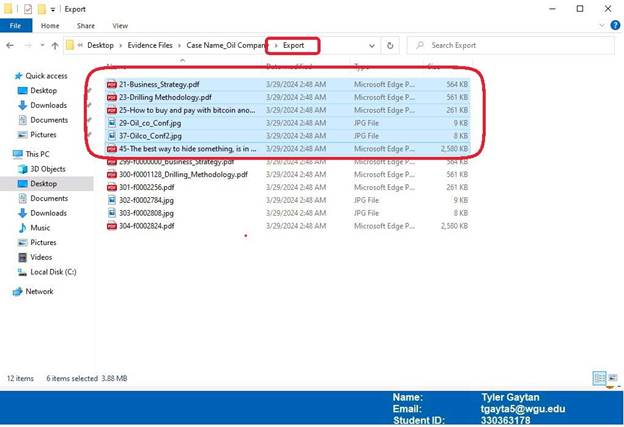The width and height of the screenshot is (624, 427).
Task: Expand the address bar history dropdown
Action: coord(372,46)
